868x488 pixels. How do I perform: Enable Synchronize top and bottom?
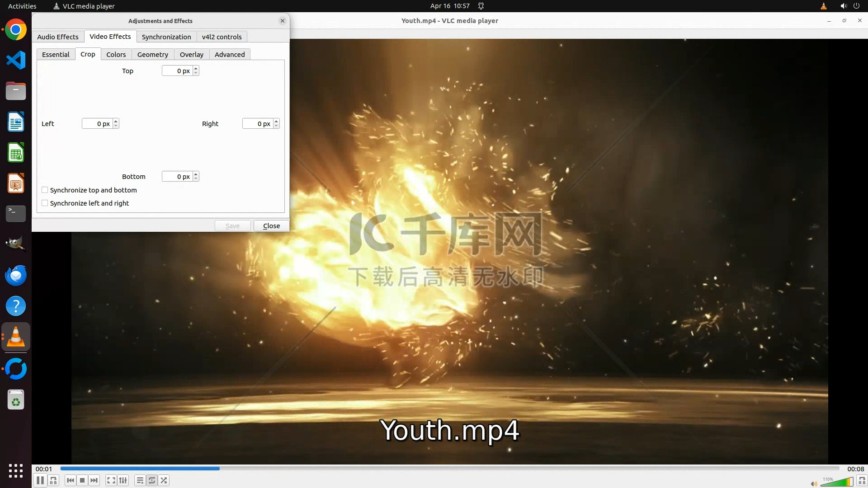tap(45, 190)
